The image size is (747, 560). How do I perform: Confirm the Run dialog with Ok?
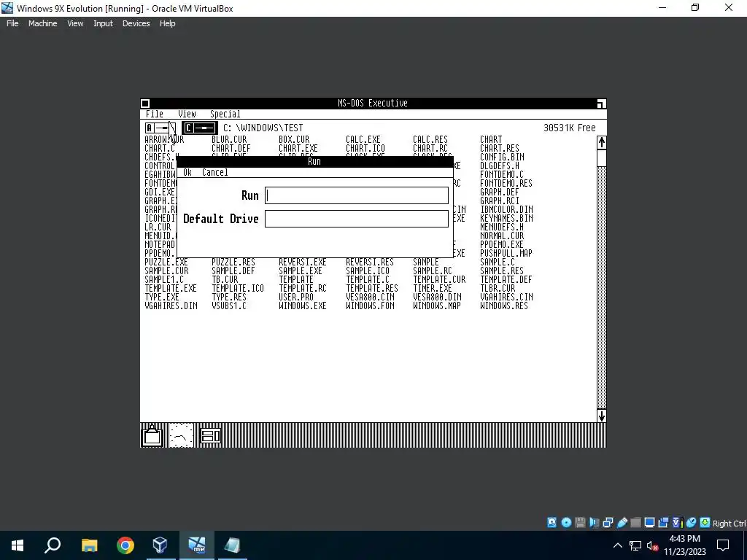click(187, 172)
